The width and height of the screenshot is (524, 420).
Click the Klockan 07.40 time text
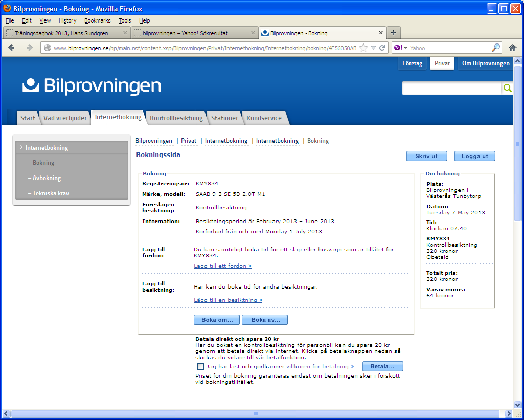point(446,228)
